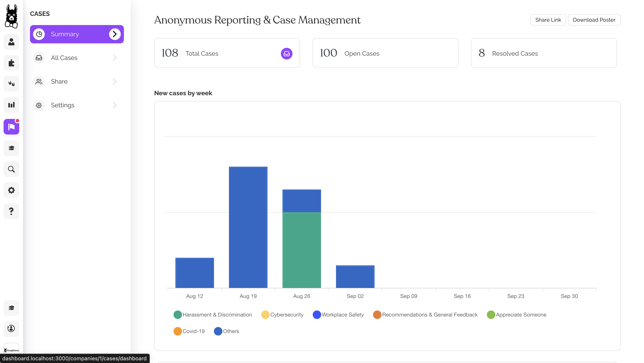
Task: Click the Share Link button
Action: 548,20
